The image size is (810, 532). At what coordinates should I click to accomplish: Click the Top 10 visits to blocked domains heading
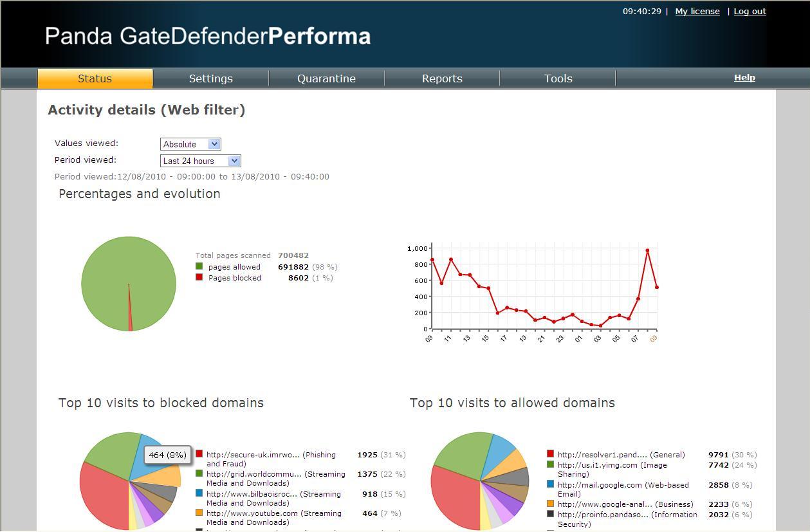click(x=161, y=403)
